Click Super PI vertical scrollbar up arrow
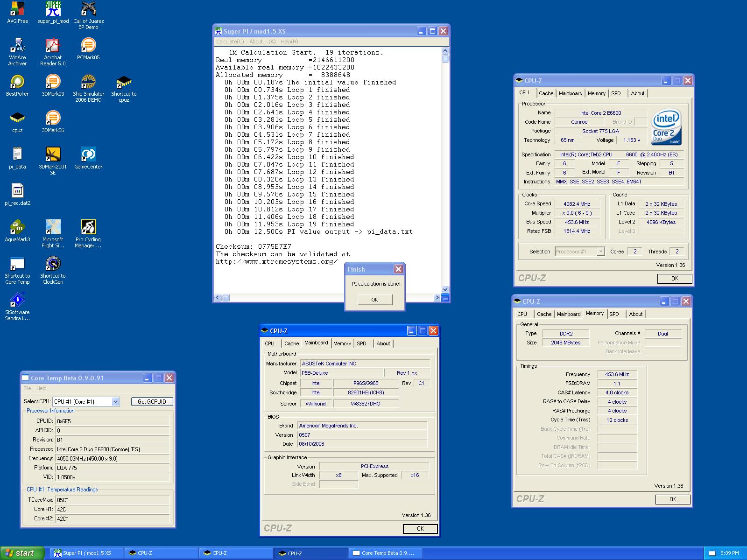Screen dimensions: 747x560 coord(445,50)
